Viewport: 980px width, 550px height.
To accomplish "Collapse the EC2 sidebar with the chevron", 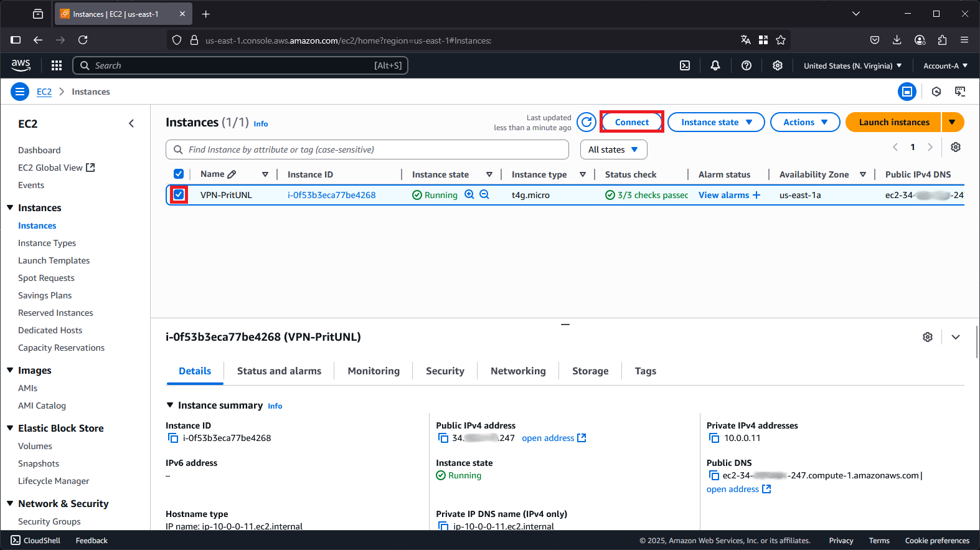I will 131,123.
